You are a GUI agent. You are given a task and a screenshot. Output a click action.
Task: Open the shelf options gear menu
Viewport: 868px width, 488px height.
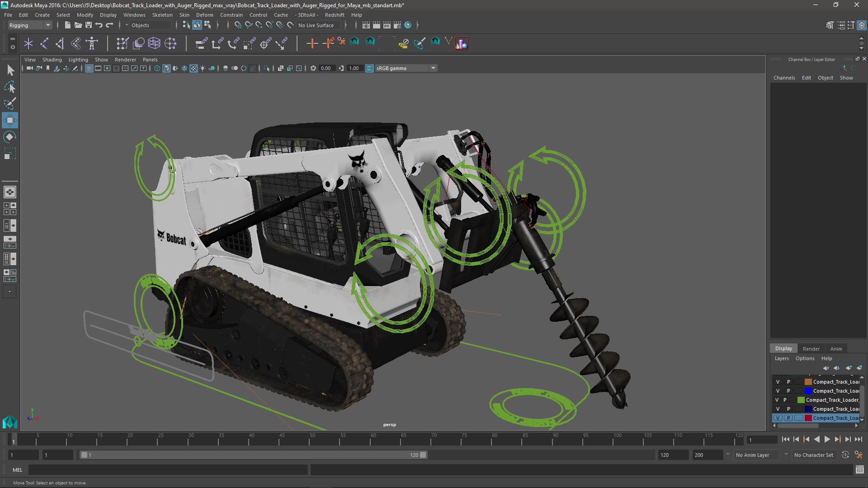click(x=12, y=47)
